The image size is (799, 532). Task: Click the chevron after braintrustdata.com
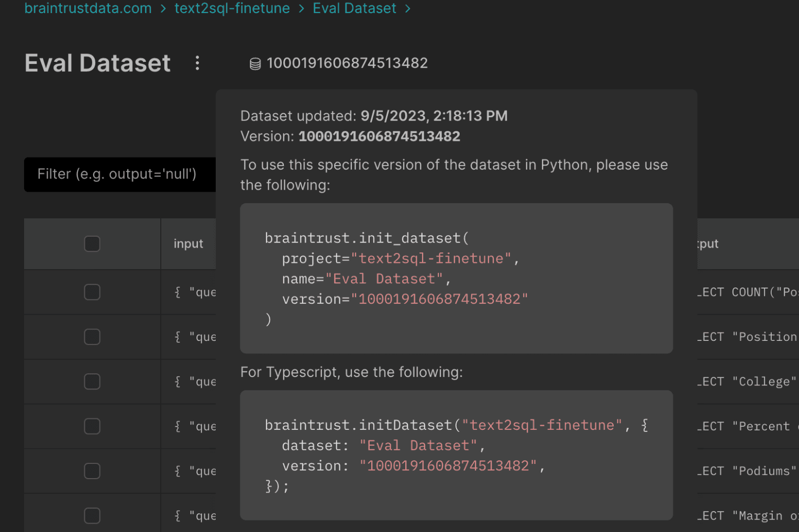point(162,8)
